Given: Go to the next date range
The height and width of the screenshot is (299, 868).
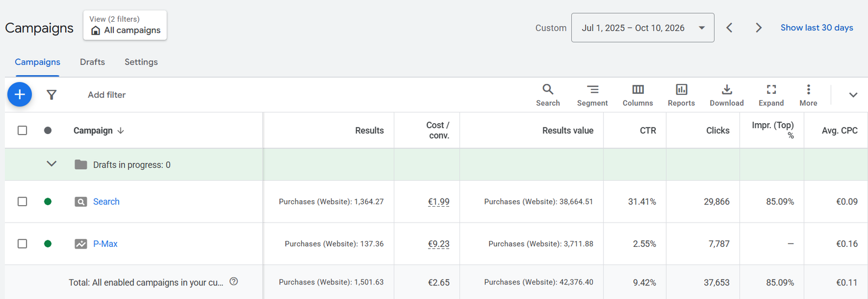Looking at the screenshot, I should tap(758, 28).
